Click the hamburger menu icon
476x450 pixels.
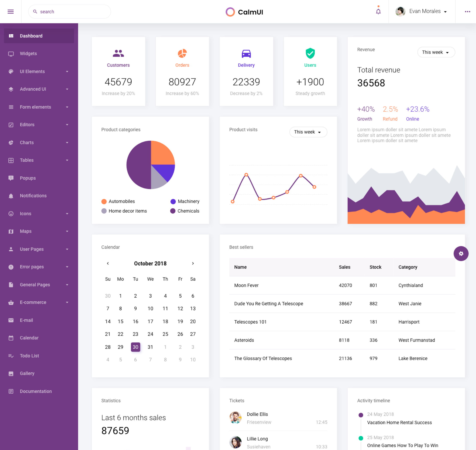point(11,12)
